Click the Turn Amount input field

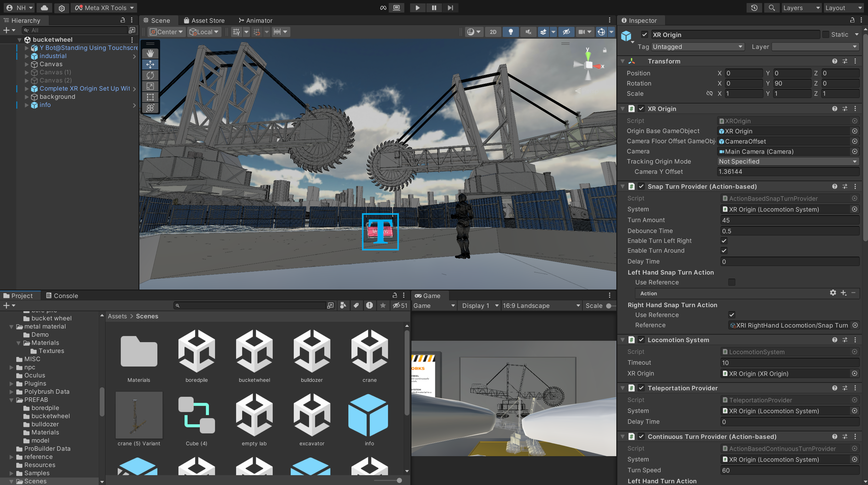tap(789, 220)
